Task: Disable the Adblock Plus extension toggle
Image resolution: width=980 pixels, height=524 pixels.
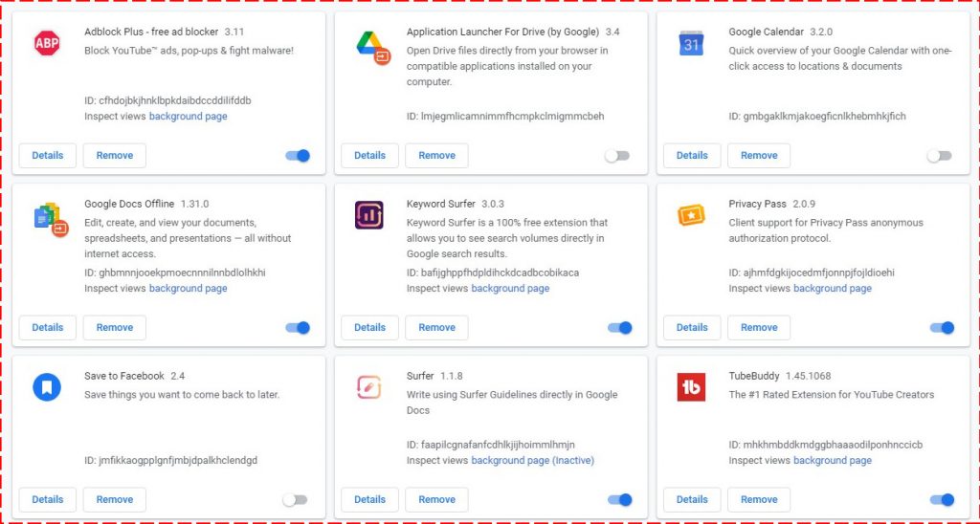Action: [299, 156]
